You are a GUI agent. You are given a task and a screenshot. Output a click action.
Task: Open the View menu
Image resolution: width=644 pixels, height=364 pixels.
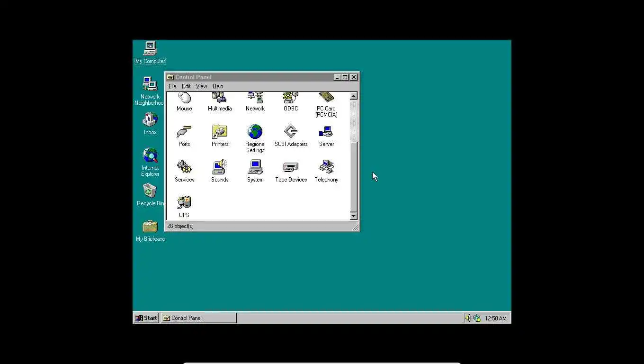tap(201, 86)
